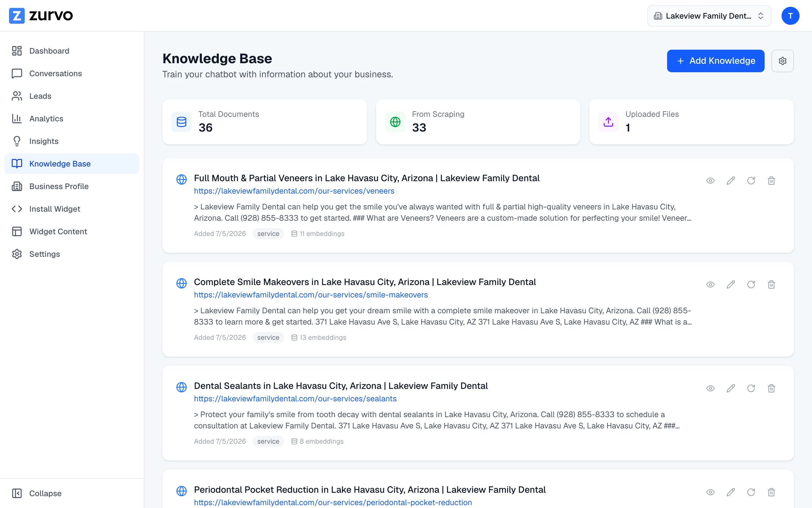
Task: Refresh the Veneers document scrape
Action: (751, 181)
